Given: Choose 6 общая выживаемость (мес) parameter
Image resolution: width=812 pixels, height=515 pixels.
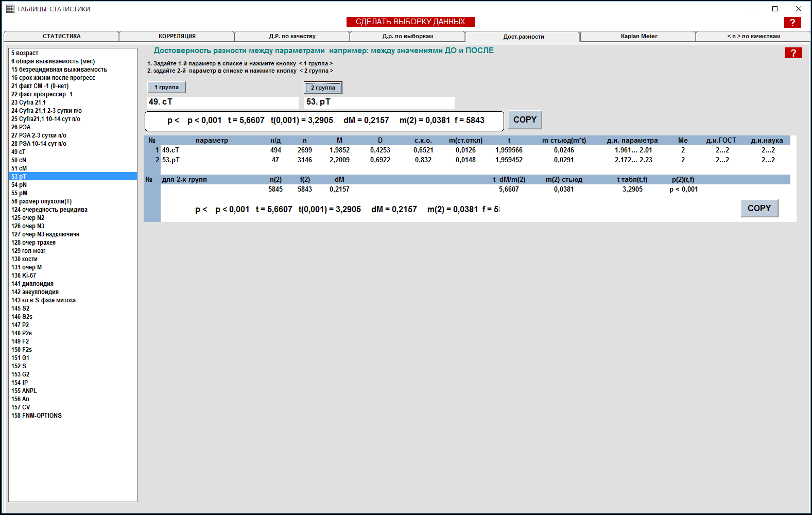Looking at the screenshot, I should point(53,61).
